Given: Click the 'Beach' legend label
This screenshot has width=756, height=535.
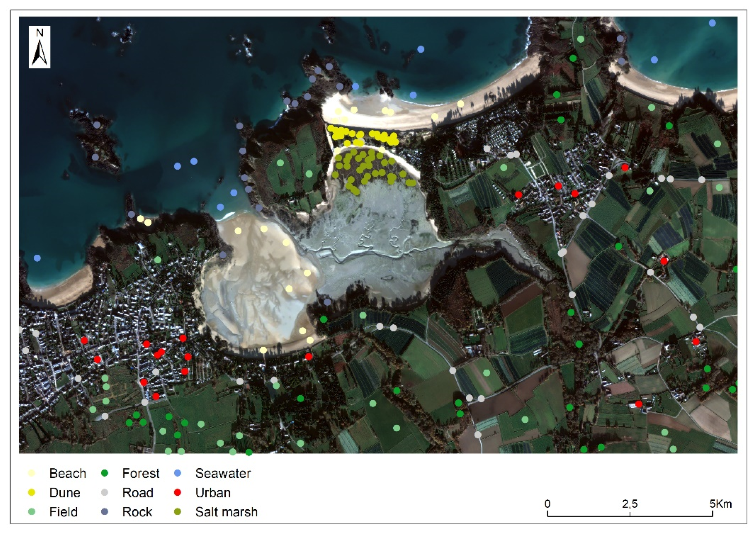Looking at the screenshot, I should pyautogui.click(x=68, y=474).
